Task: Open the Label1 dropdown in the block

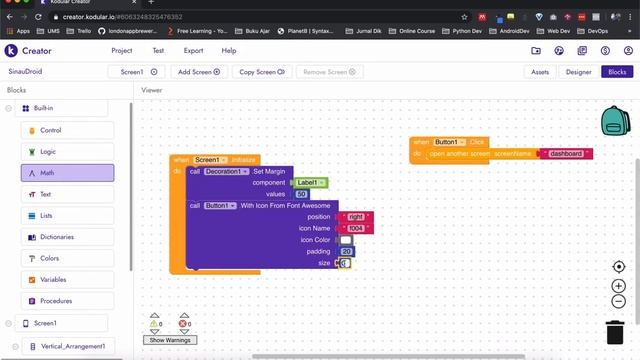Action: pos(310,182)
